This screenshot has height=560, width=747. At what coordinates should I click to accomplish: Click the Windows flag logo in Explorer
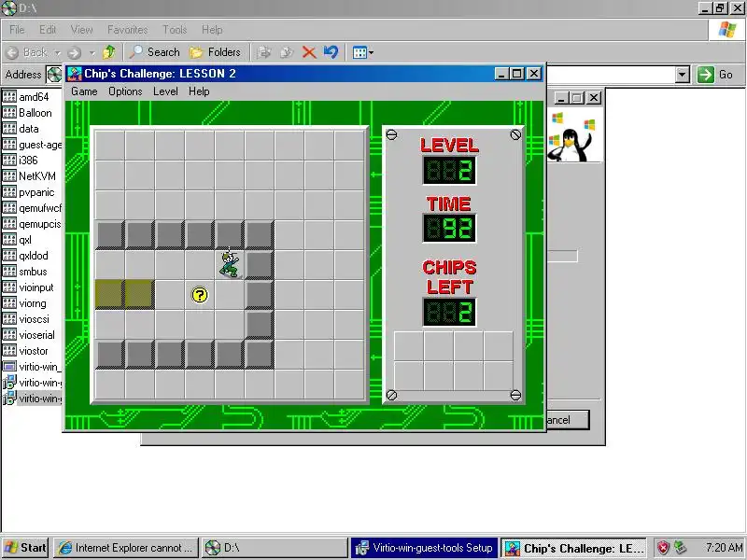click(x=727, y=30)
